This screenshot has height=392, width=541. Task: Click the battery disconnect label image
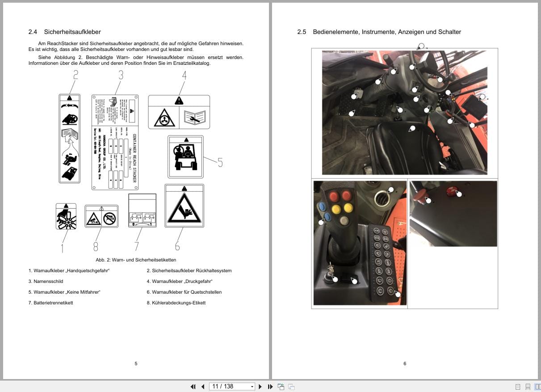pos(142,210)
